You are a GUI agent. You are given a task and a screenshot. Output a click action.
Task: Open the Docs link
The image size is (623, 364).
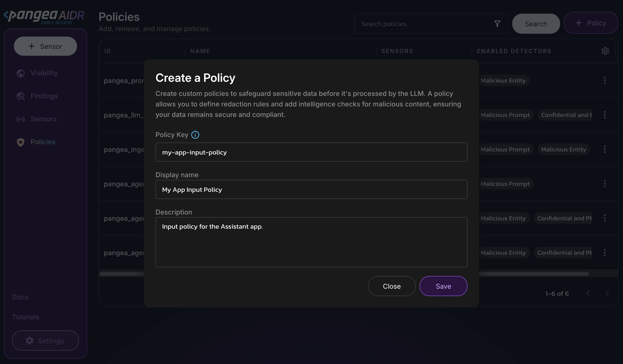tap(20, 297)
